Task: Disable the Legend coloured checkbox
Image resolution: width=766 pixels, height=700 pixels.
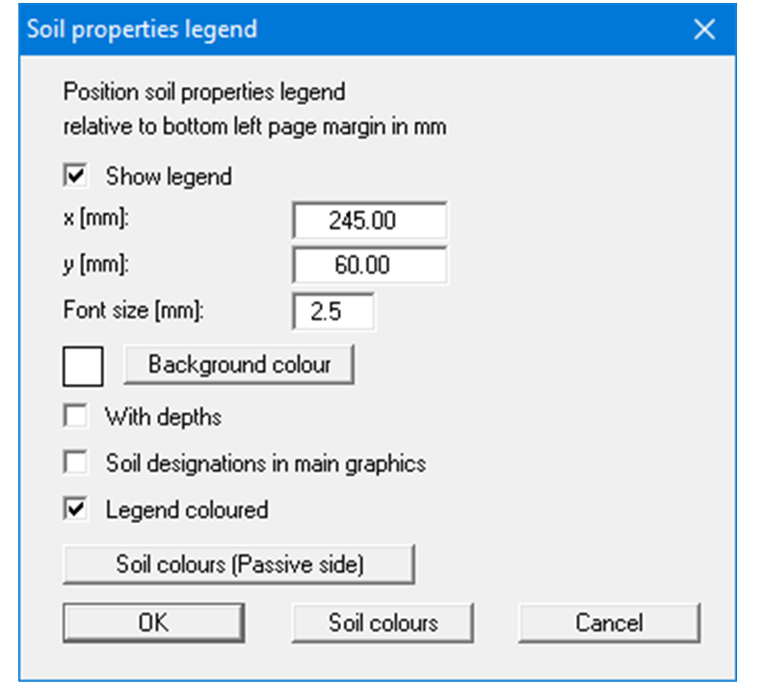Action: (x=74, y=509)
